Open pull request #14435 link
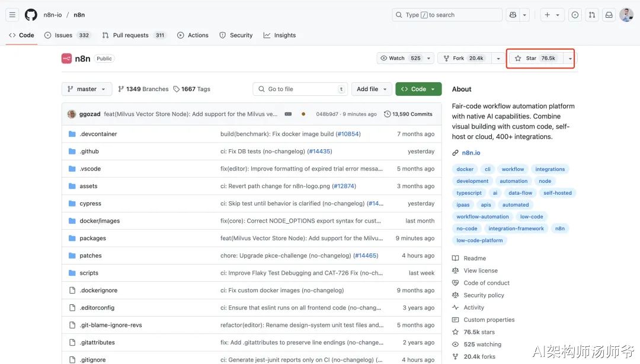This screenshot has width=640, height=364. click(x=319, y=152)
